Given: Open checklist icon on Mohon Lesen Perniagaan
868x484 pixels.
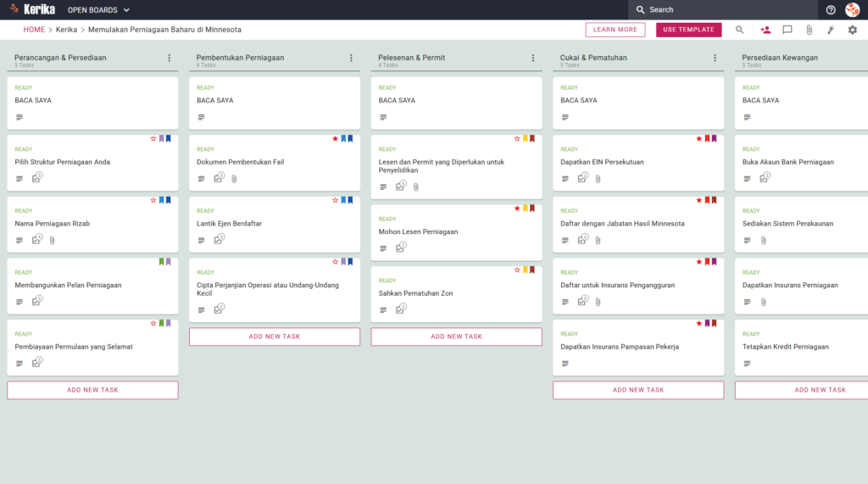Looking at the screenshot, I should coord(400,248).
